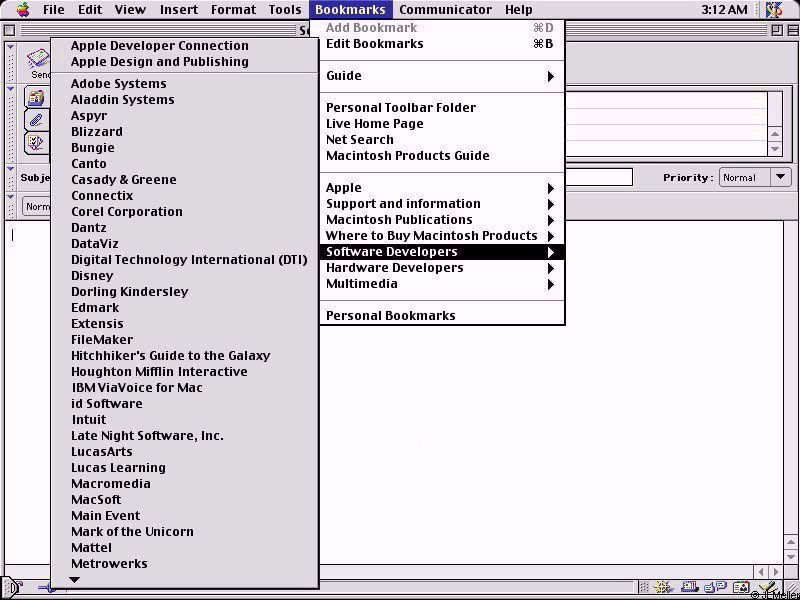Collapse the Send toolbar with its triangle
The image size is (800, 600).
(11, 48)
